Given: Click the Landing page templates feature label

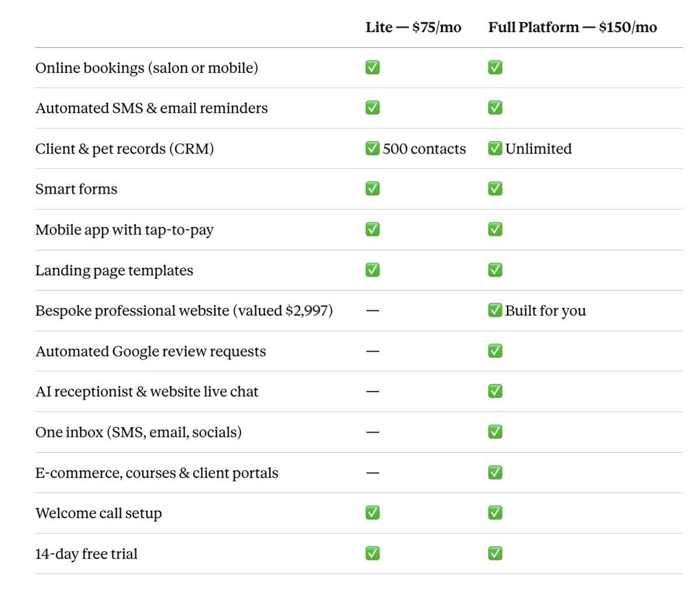Looking at the screenshot, I should (x=114, y=270).
